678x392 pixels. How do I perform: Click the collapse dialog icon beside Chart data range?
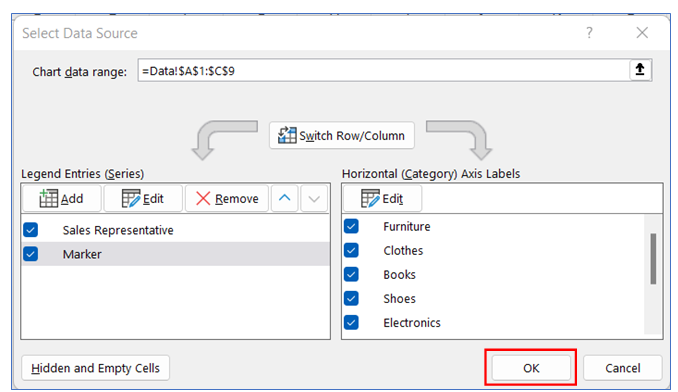[x=640, y=70]
